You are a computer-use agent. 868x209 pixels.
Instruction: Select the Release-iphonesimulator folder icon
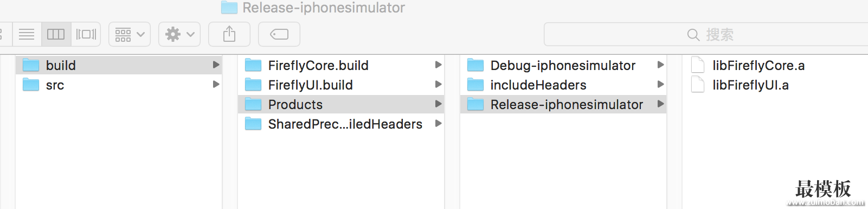pyautogui.click(x=475, y=104)
